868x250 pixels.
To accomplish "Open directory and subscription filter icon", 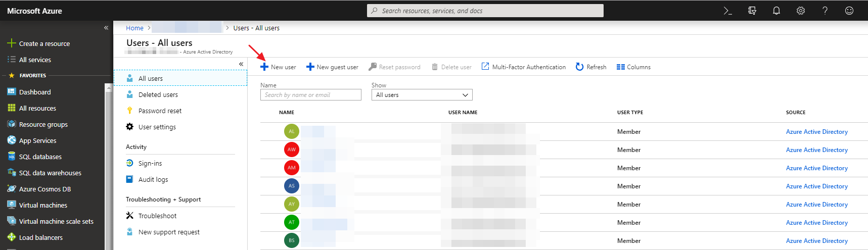I will coord(752,11).
